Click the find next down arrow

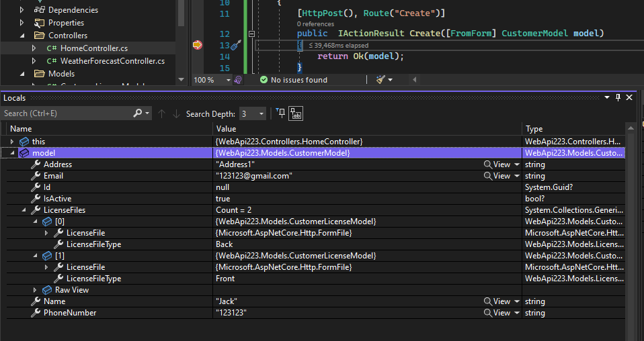(176, 113)
